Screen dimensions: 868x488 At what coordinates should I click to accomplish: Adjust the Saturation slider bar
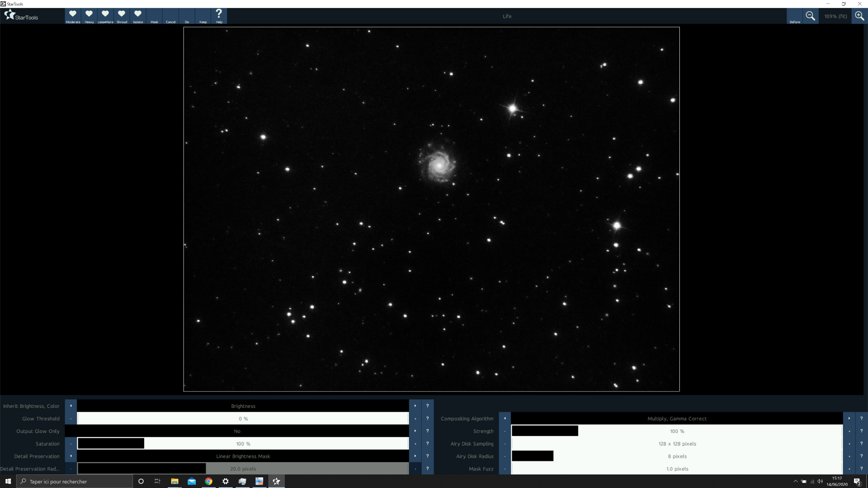tap(243, 444)
